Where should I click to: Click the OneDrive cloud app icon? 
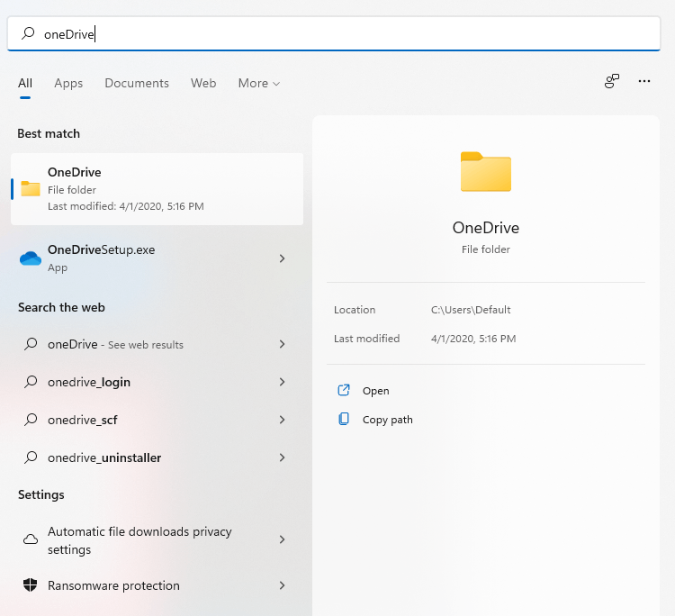[30, 258]
